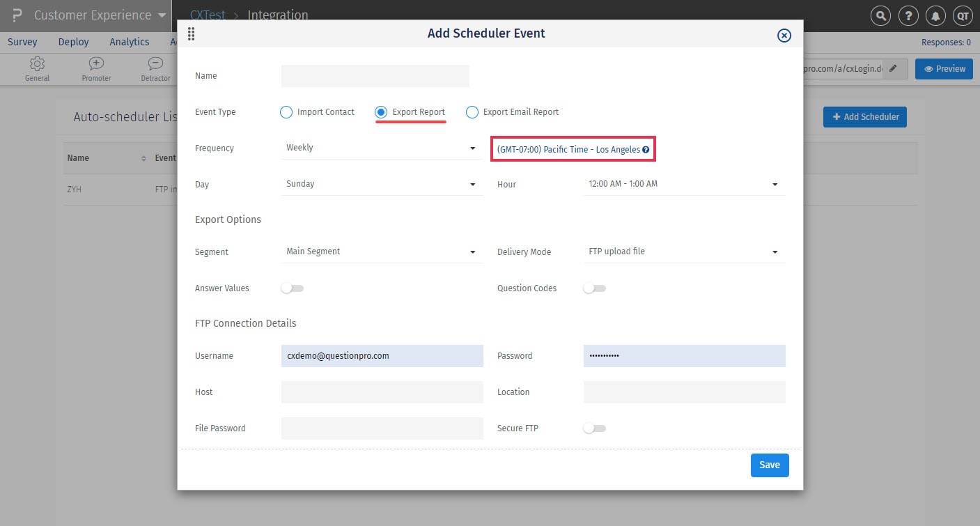Click the search magnifier icon in header
This screenshot has width=980, height=526.
pyautogui.click(x=881, y=15)
